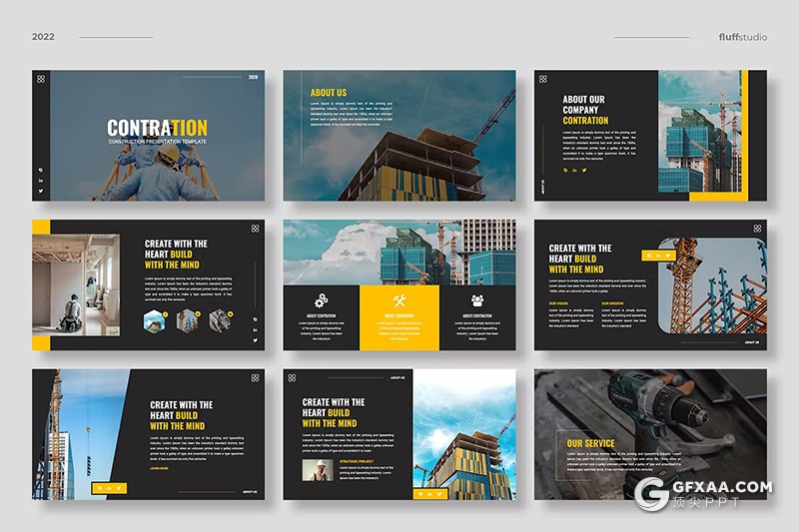Click the crossed hammer and wrench icon
Viewport: 799px width, 532px height.
(399, 299)
